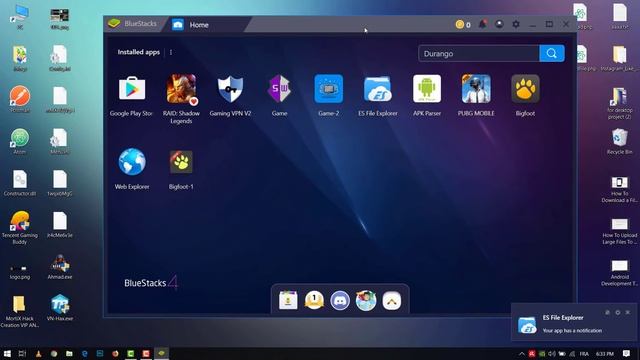Screen dimensions: 640x360
Task: Open installed apps options menu (three dots)
Action: [171, 52]
